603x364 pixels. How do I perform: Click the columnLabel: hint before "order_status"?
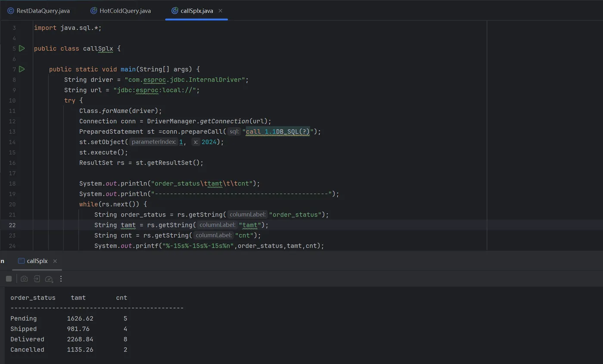247,215
